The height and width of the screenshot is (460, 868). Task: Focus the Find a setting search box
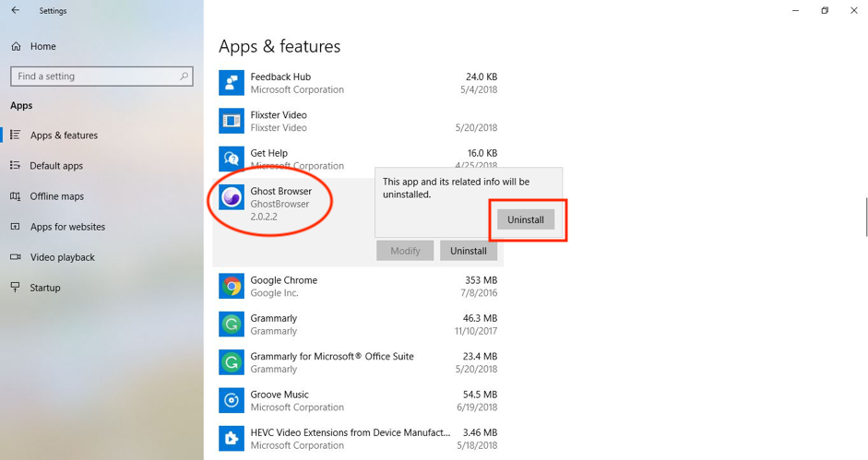click(101, 77)
